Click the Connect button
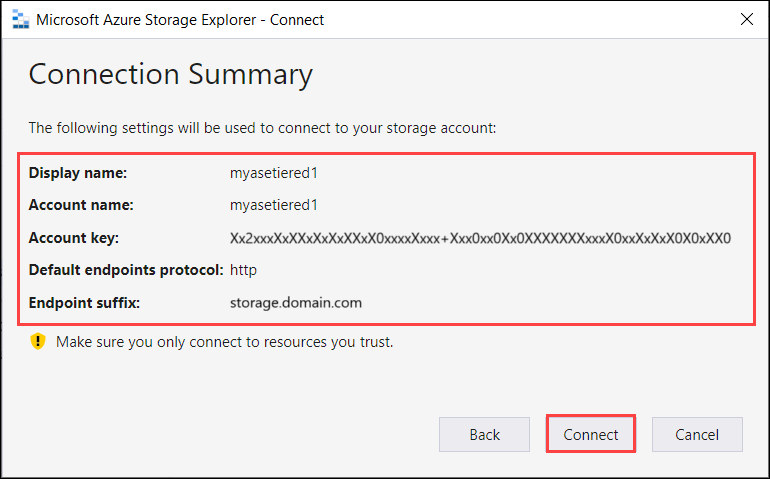 [591, 434]
